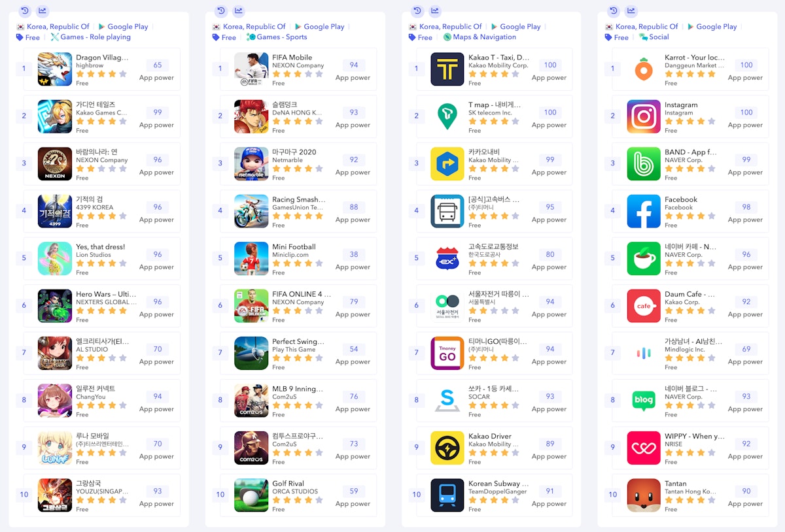Click history icon above Maps & Navigation column
The height and width of the screenshot is (532, 785).
click(x=417, y=10)
